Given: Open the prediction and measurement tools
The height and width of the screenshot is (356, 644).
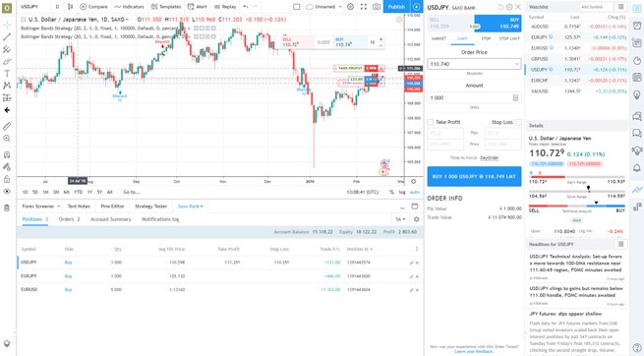Looking at the screenshot, I should 7,97.
